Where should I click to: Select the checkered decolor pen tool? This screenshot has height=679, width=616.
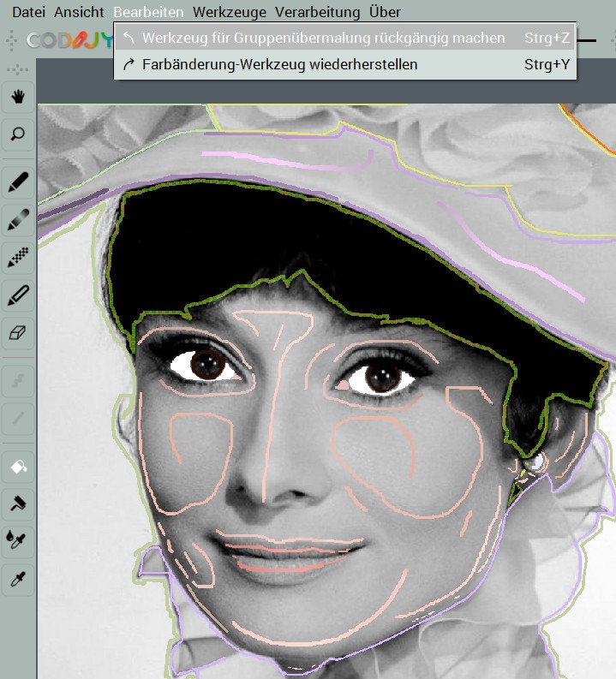coord(18,257)
